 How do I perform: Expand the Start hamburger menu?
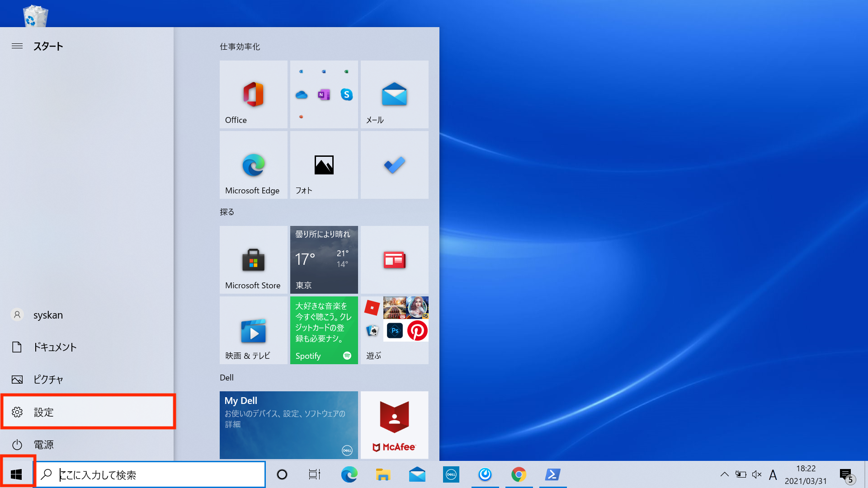click(17, 46)
